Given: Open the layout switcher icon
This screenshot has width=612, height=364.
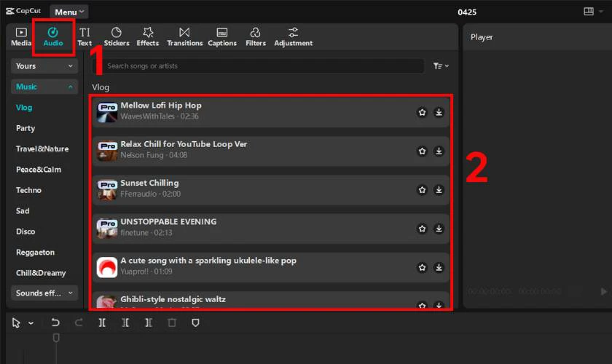Looking at the screenshot, I should click(x=589, y=12).
